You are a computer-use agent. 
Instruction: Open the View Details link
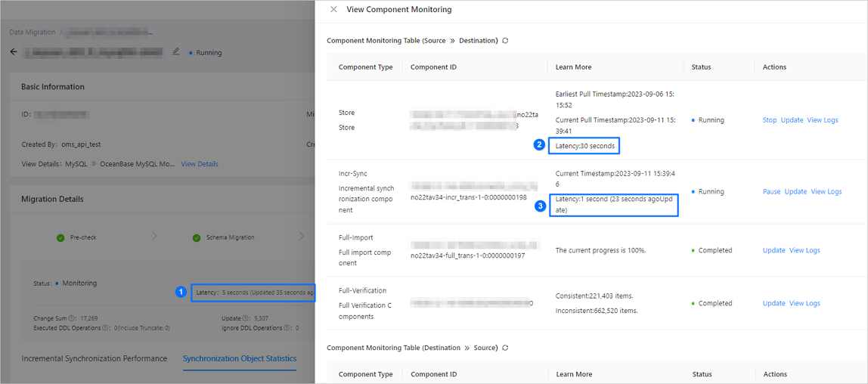pos(199,164)
